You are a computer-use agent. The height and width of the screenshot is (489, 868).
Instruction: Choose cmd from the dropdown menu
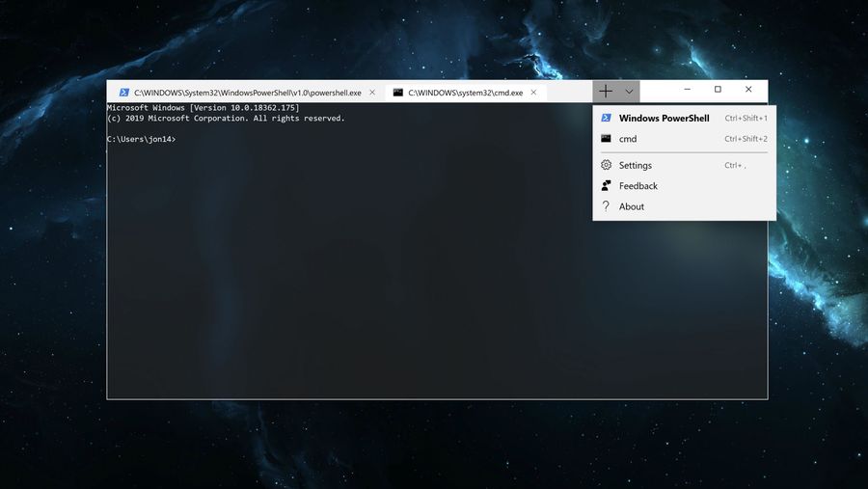coord(684,139)
